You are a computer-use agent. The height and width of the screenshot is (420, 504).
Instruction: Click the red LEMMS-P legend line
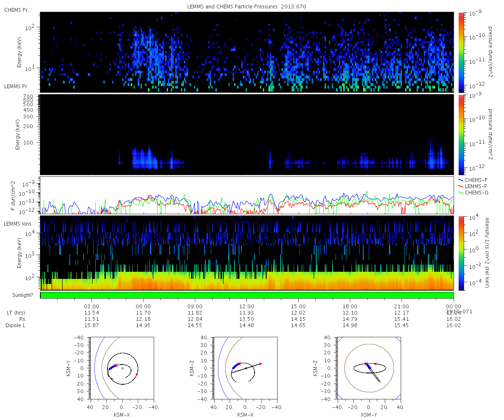pos(461,186)
